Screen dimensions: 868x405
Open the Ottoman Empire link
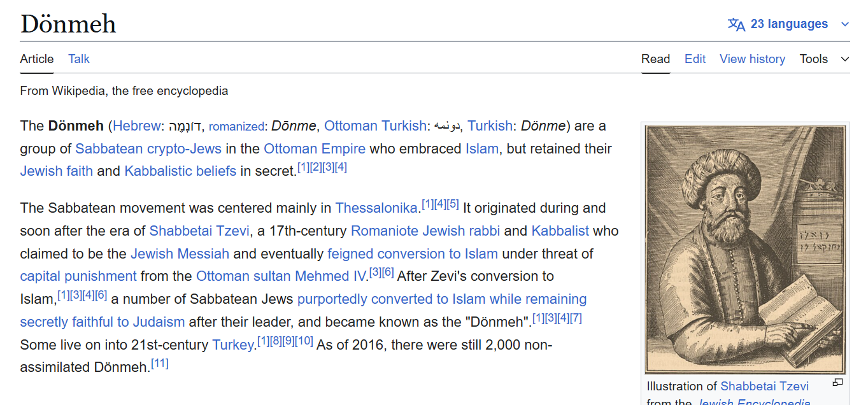pos(315,149)
